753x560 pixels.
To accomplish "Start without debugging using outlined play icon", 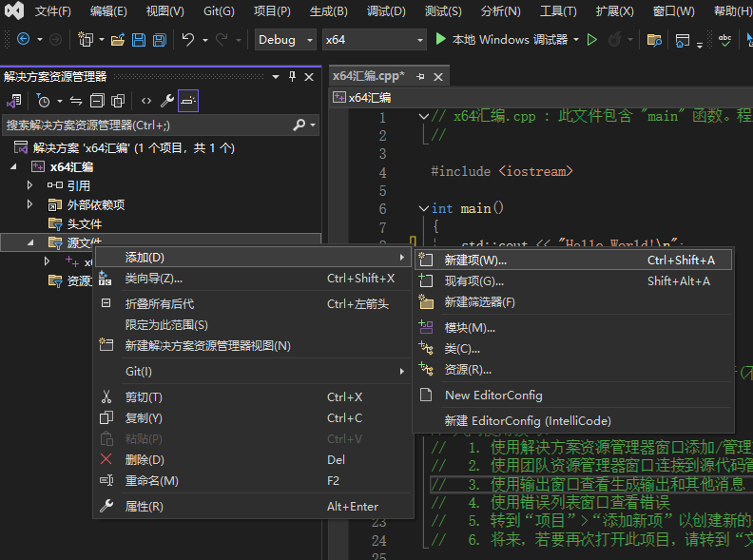I will (x=592, y=39).
